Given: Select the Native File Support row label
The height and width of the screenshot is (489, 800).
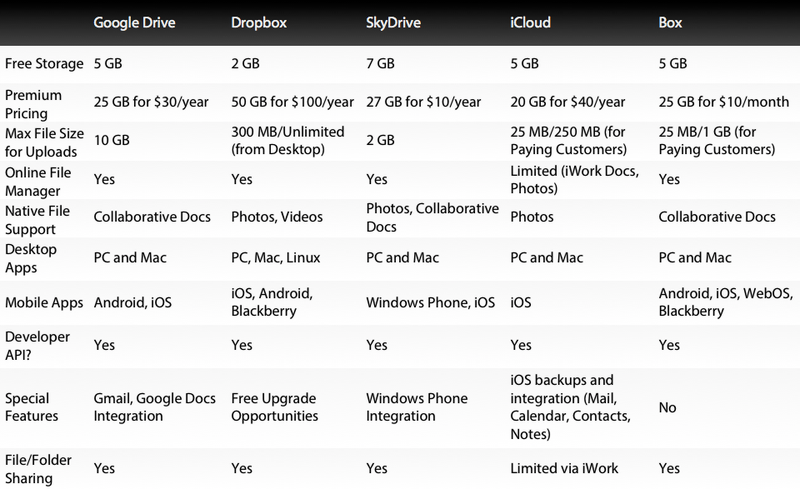Looking at the screenshot, I should [37, 220].
